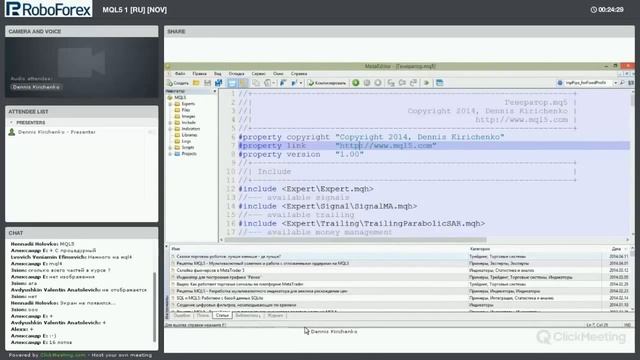This screenshot has width=640, height=360.
Task: Start debugging with the green play icon
Action: coord(356,83)
